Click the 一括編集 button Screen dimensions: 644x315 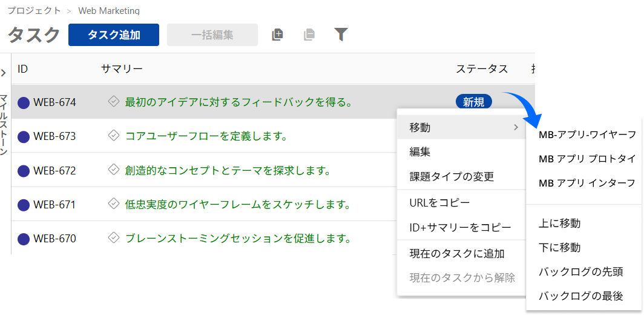tap(212, 35)
